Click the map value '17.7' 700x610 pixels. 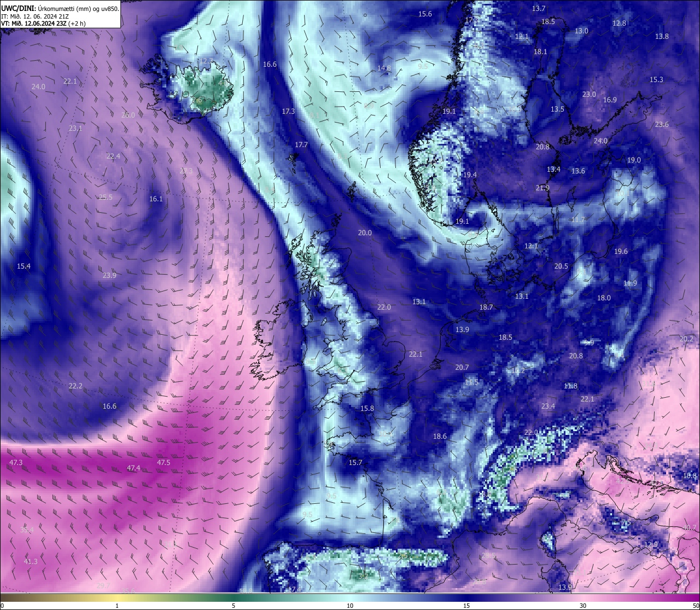pyautogui.click(x=301, y=145)
